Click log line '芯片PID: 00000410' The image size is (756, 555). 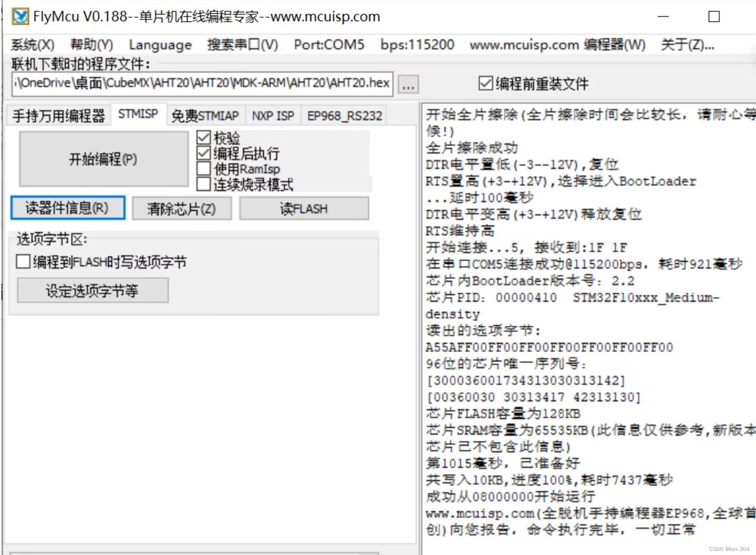coord(491,298)
